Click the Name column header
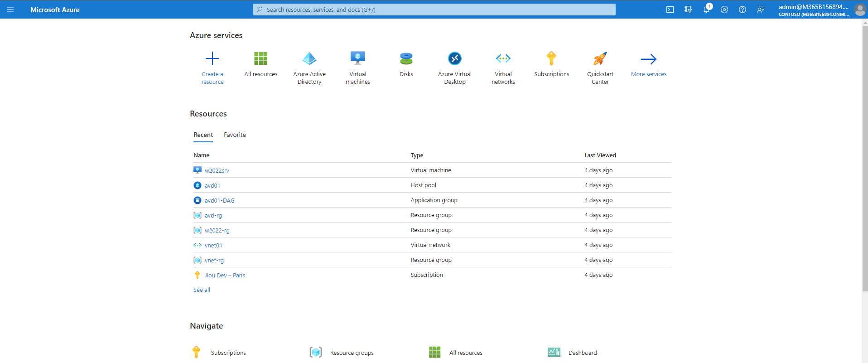The height and width of the screenshot is (363, 868). pyautogui.click(x=202, y=155)
